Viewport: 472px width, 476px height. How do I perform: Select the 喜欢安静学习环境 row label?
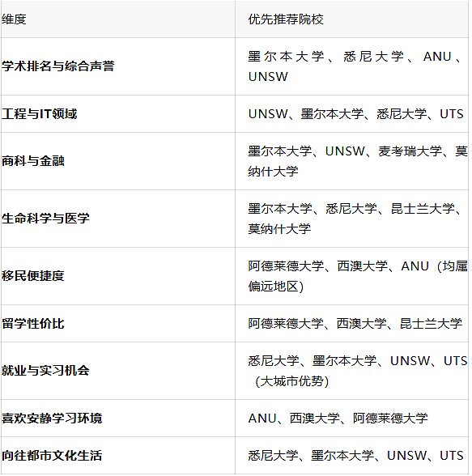click(52, 418)
